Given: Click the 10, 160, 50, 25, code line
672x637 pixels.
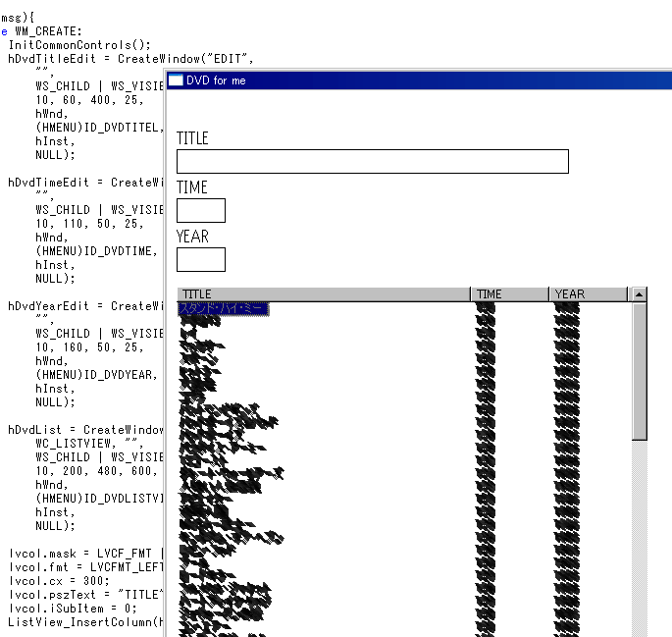Looking at the screenshot, I should click(89, 347).
